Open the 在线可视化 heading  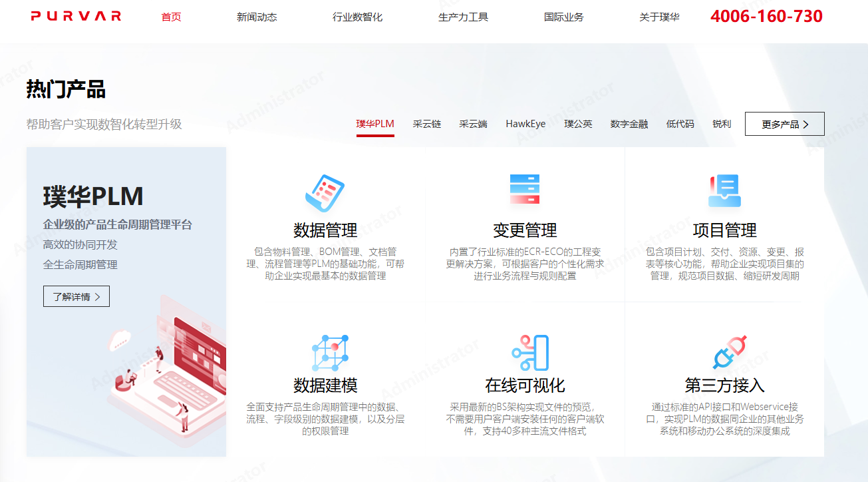click(525, 385)
